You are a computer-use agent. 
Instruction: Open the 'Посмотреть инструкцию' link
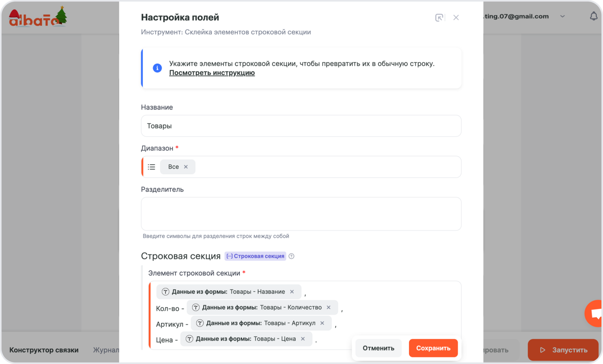click(x=212, y=73)
